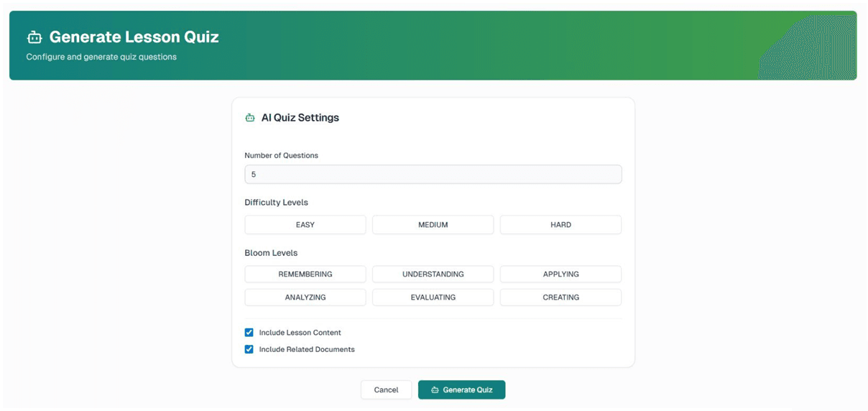Toggle the REMEMBERING Bloom level
This screenshot has width=868, height=411.
pos(305,274)
